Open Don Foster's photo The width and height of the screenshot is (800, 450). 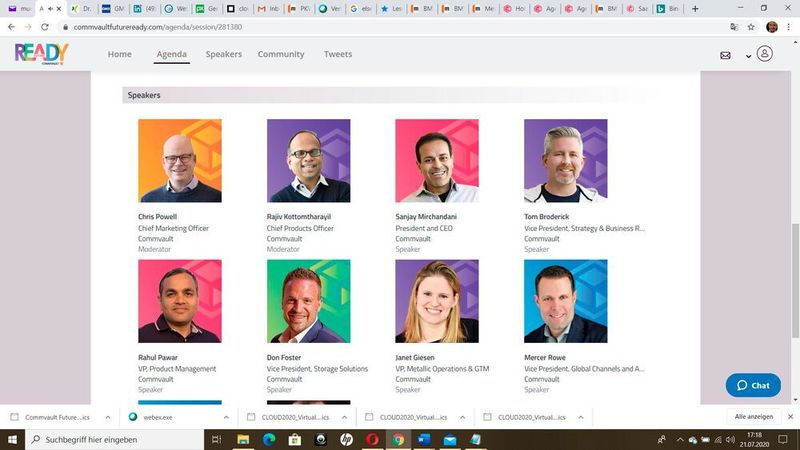pyautogui.click(x=308, y=301)
